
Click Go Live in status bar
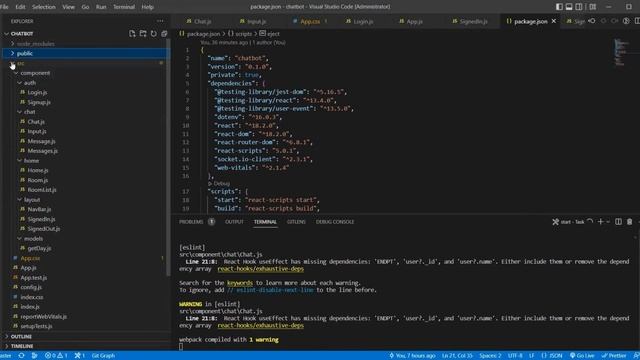pos(582,356)
